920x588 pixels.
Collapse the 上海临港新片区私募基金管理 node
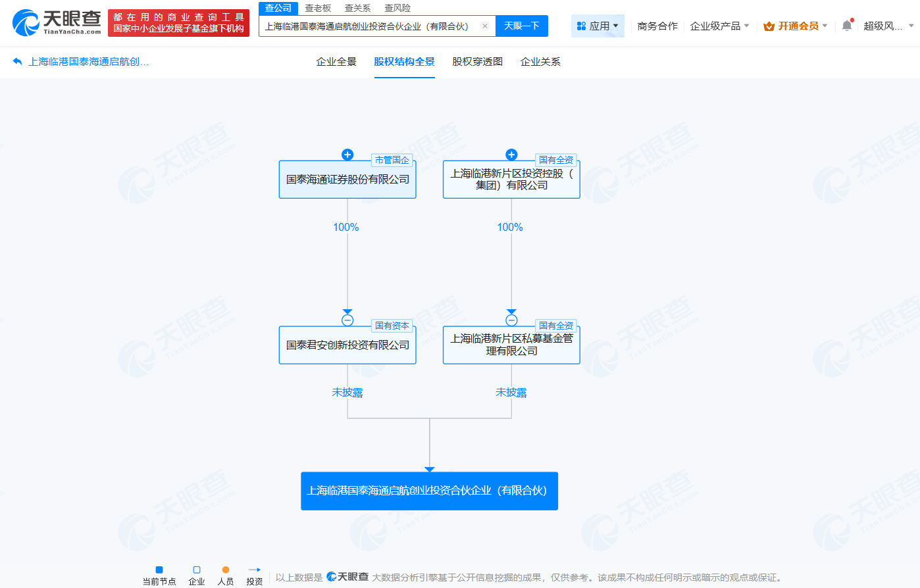point(511,320)
